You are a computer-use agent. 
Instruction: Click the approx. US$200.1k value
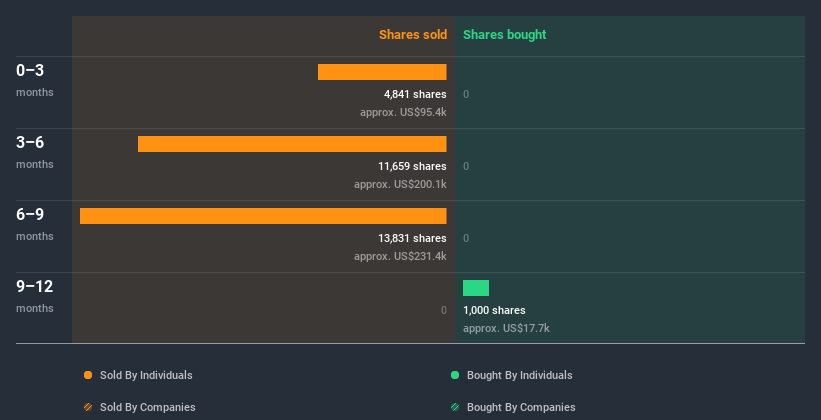coord(400,184)
